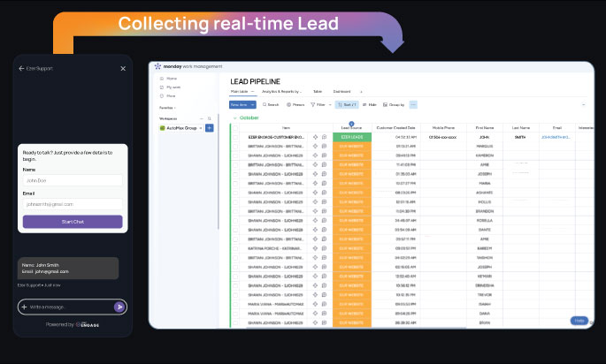Click the Lead Source column header
This screenshot has height=364, width=606.
tap(352, 128)
